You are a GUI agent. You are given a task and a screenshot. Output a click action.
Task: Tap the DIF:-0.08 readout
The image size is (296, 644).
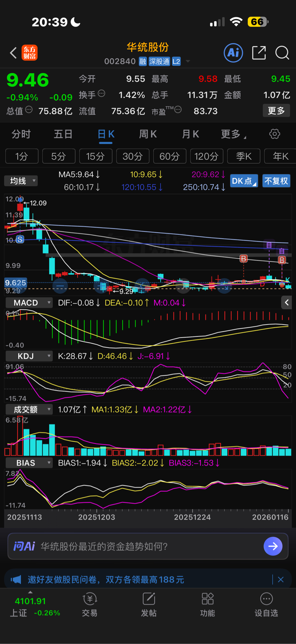pyautogui.click(x=79, y=303)
